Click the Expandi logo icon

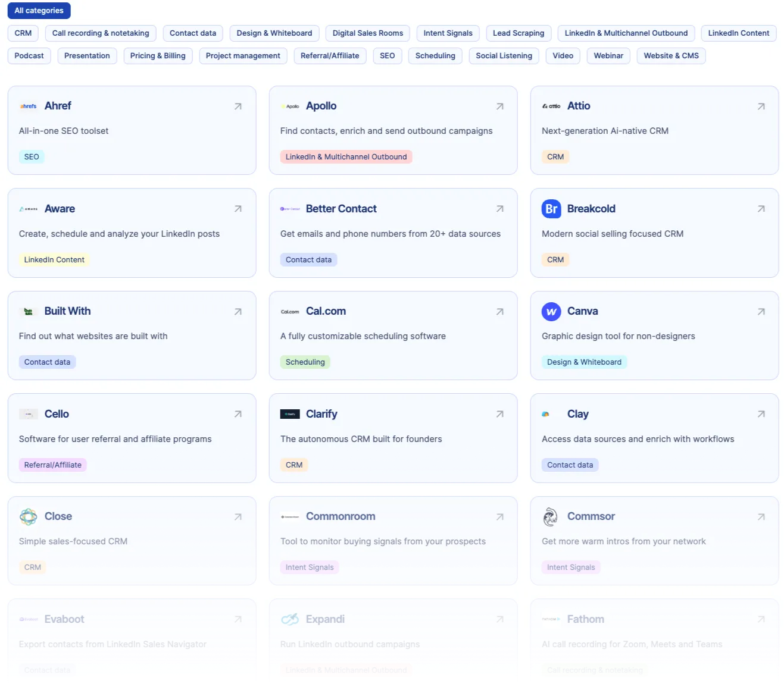click(x=290, y=619)
